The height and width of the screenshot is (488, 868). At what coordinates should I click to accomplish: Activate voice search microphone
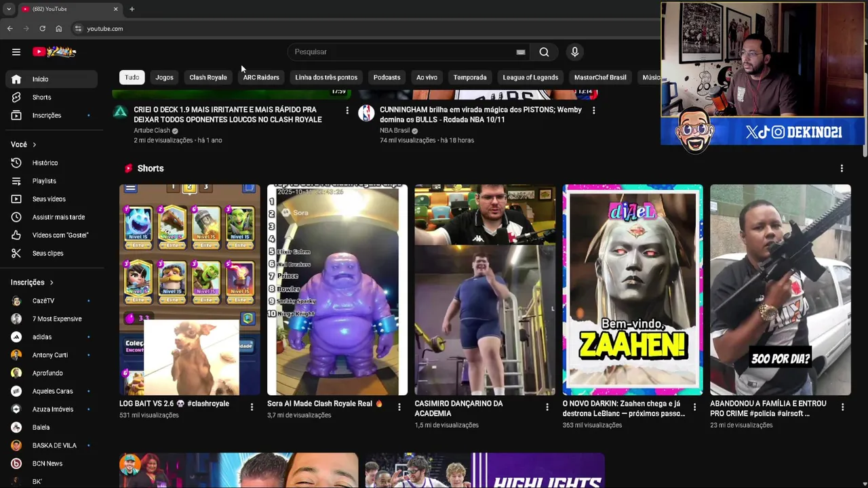[x=574, y=52]
